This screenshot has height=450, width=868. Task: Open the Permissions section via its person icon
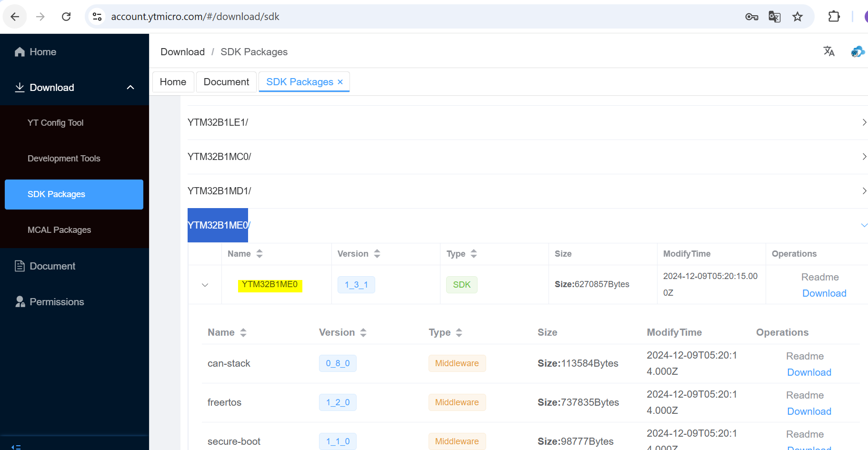19,301
